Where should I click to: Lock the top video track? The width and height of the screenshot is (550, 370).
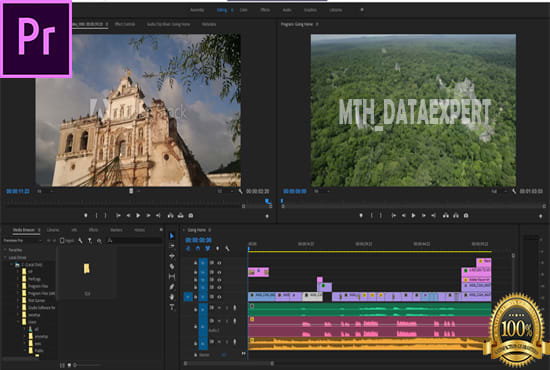click(196, 263)
